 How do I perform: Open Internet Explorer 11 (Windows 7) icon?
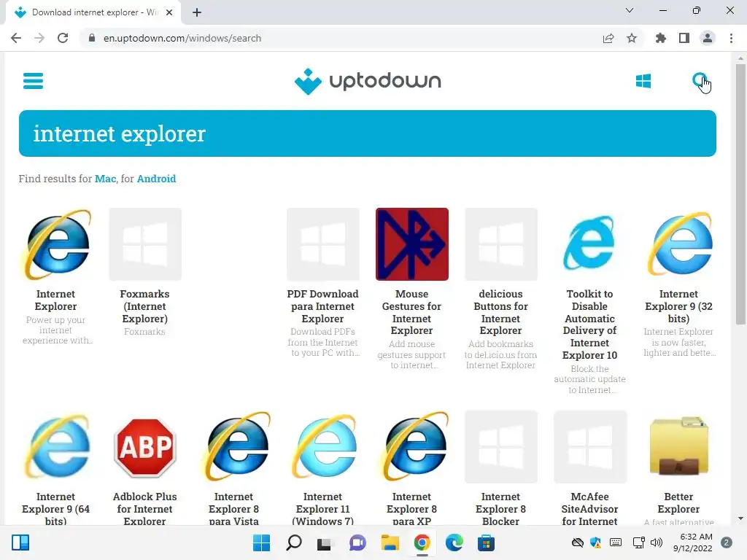[323, 447]
